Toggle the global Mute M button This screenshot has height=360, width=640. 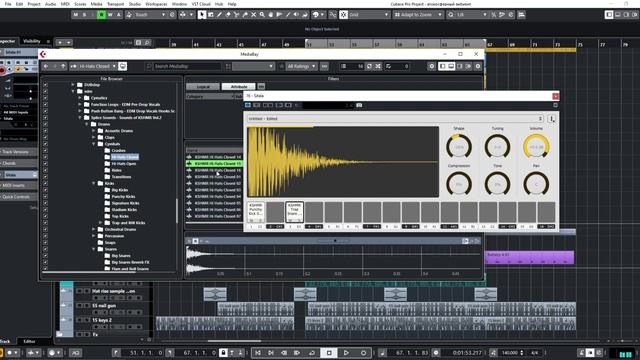(x=76, y=15)
